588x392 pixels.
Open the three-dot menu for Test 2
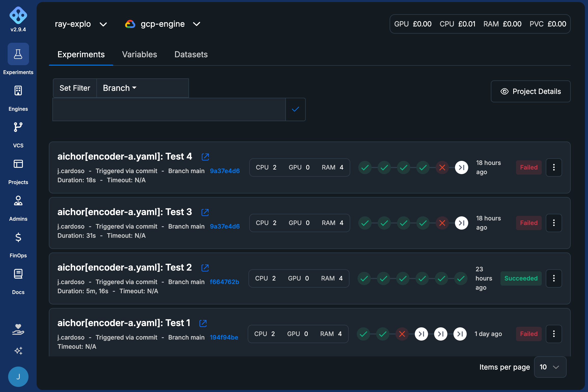click(554, 278)
